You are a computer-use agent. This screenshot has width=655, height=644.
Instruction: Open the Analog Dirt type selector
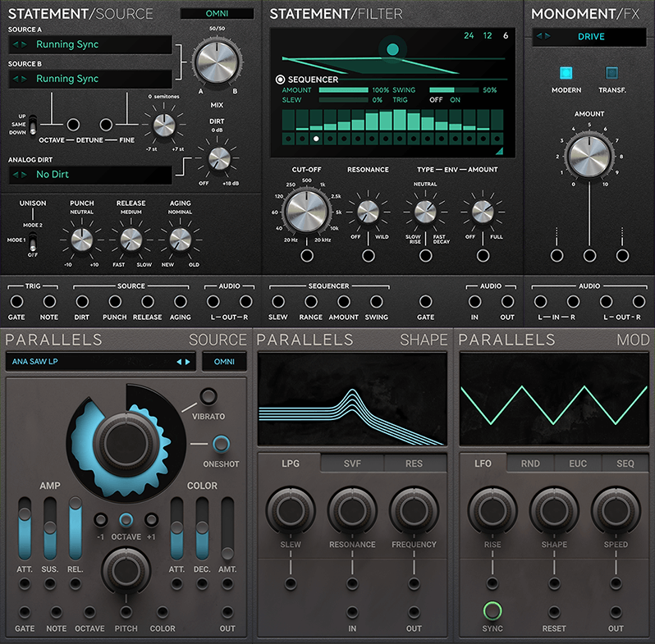(90, 175)
